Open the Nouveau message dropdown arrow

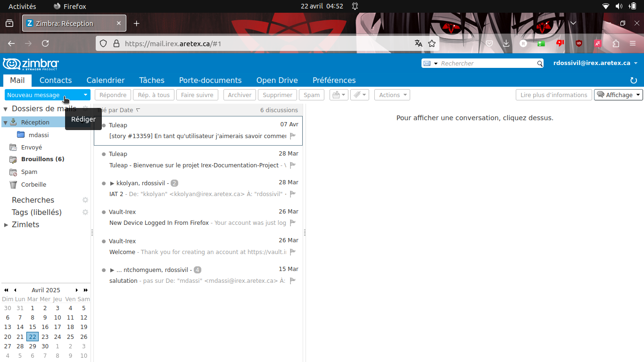coord(85,95)
